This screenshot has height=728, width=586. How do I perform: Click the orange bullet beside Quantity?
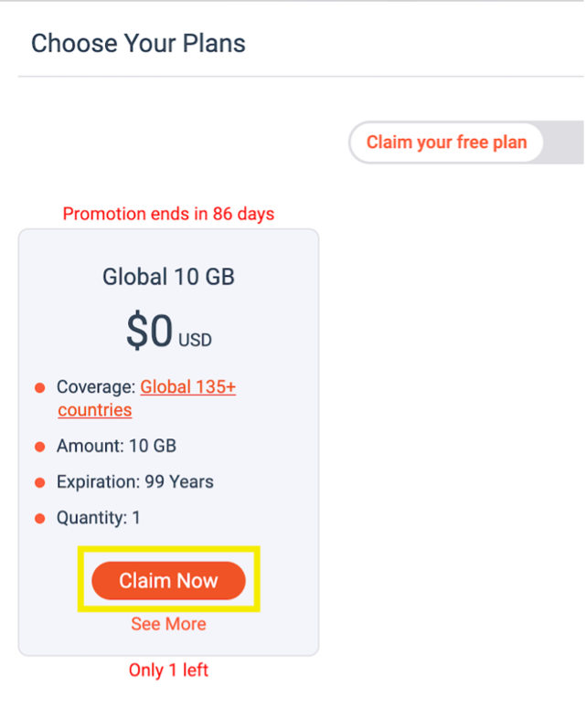tap(40, 519)
